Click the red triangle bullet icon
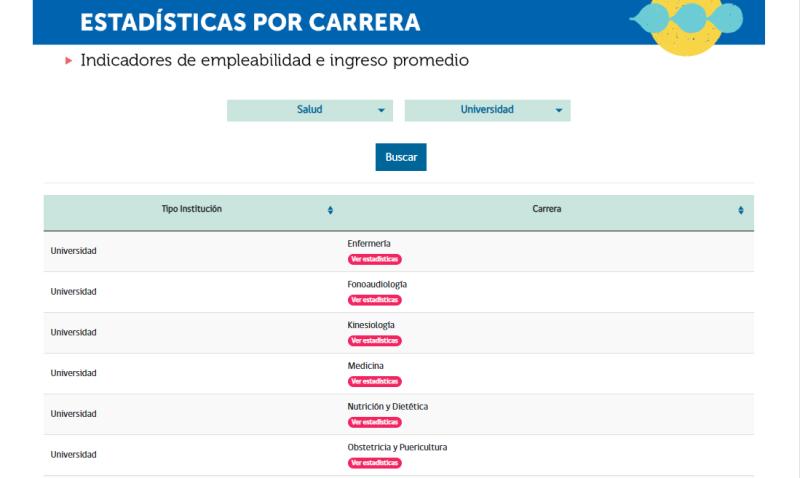Image resolution: width=800 pixels, height=478 pixels. (x=69, y=61)
